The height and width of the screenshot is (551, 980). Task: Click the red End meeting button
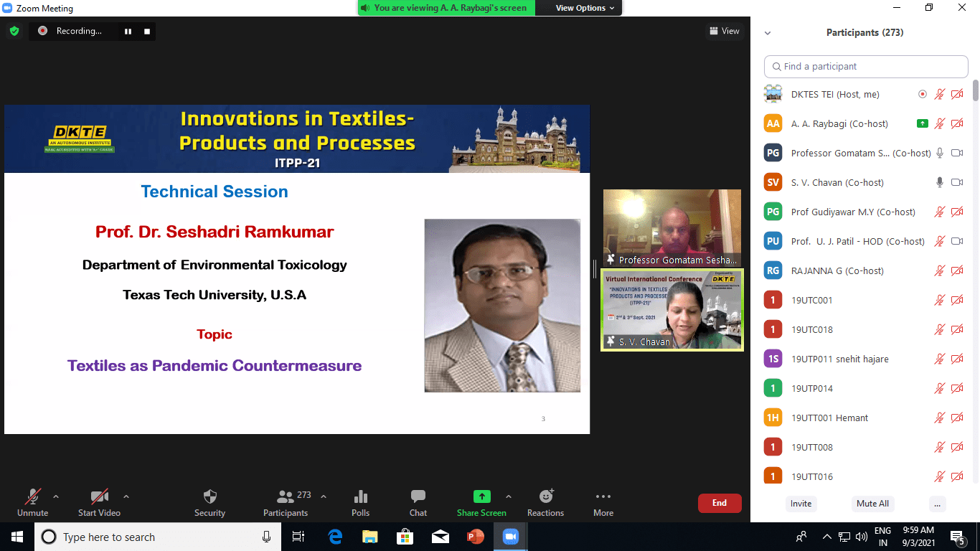coord(720,503)
